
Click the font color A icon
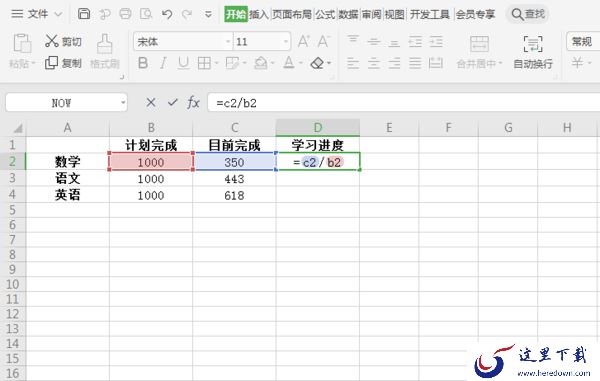pos(289,63)
